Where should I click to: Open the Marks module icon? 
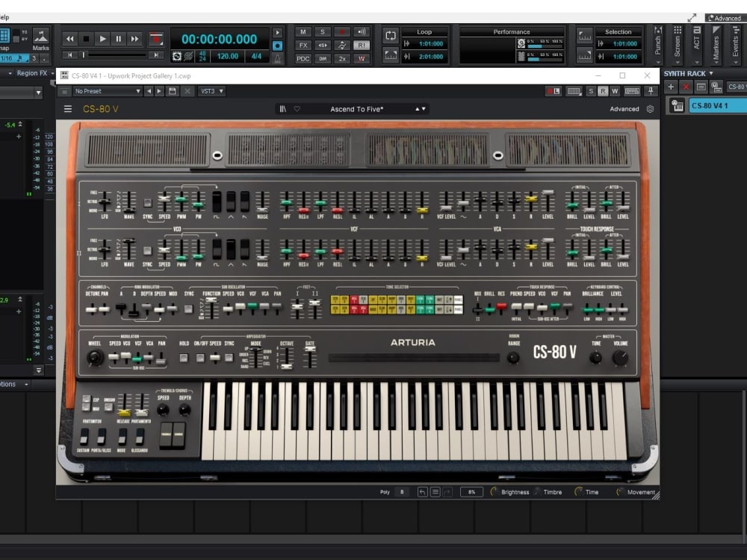point(40,37)
